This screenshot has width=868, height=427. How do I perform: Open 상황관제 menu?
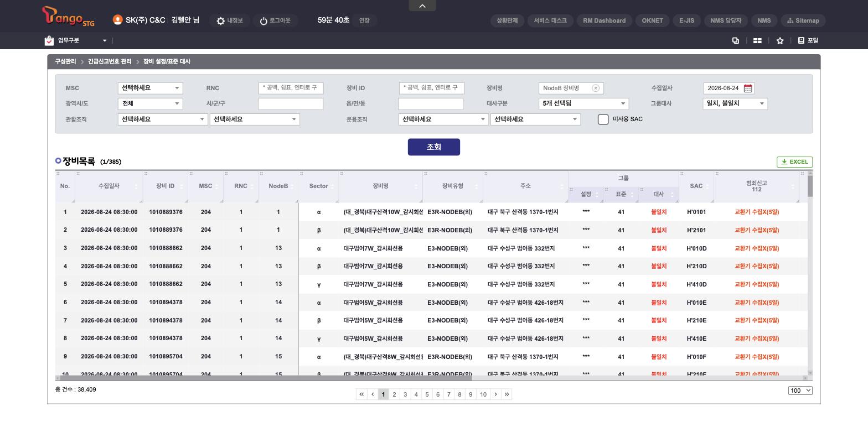tap(507, 20)
